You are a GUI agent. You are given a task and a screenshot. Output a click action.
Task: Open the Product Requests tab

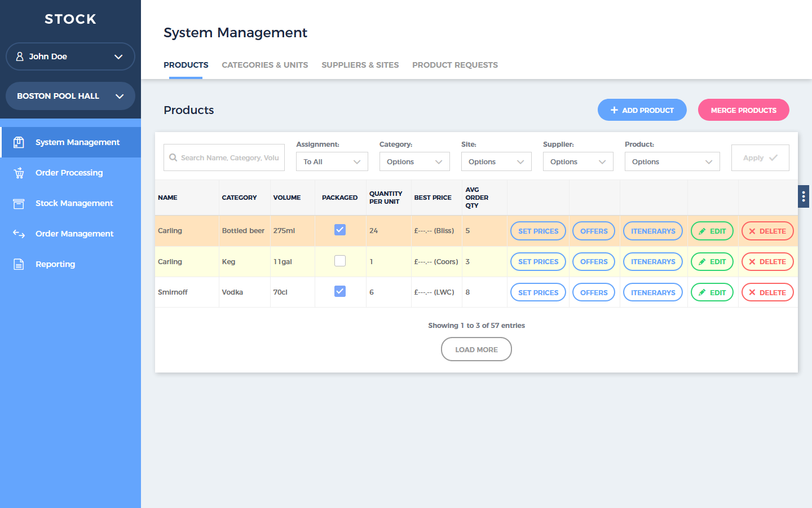(x=454, y=65)
